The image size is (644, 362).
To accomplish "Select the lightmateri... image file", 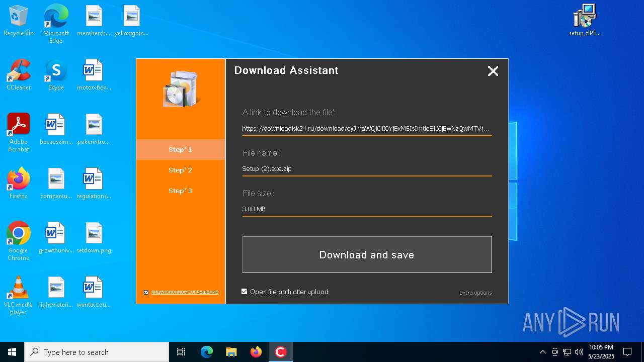I will [x=56, y=292].
